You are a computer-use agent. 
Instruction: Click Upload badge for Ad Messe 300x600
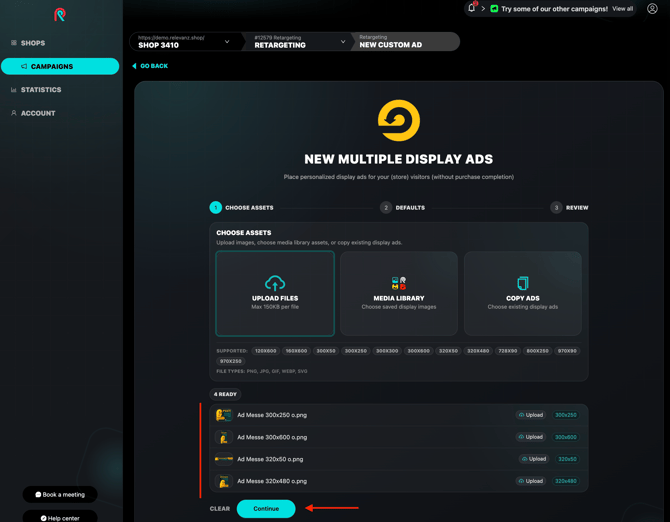[531, 437]
